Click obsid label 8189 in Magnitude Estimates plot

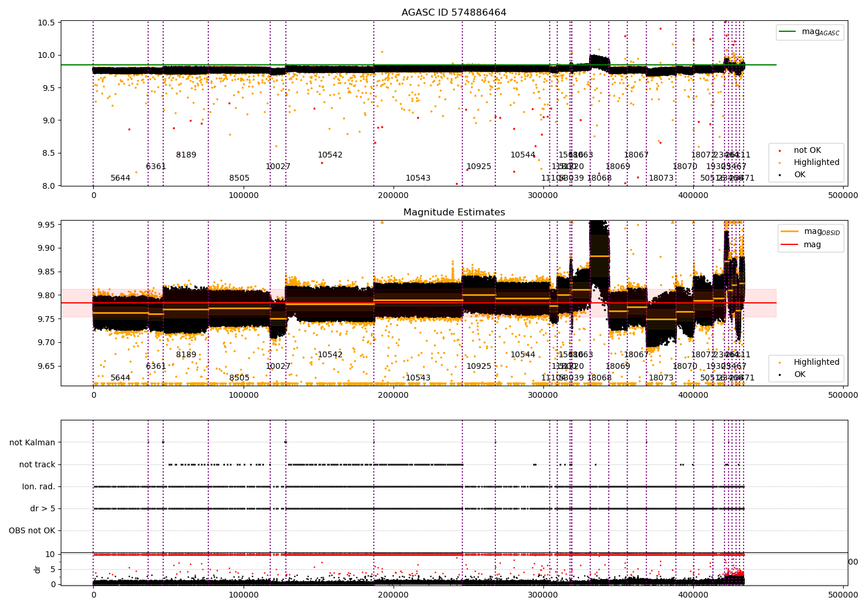point(186,355)
